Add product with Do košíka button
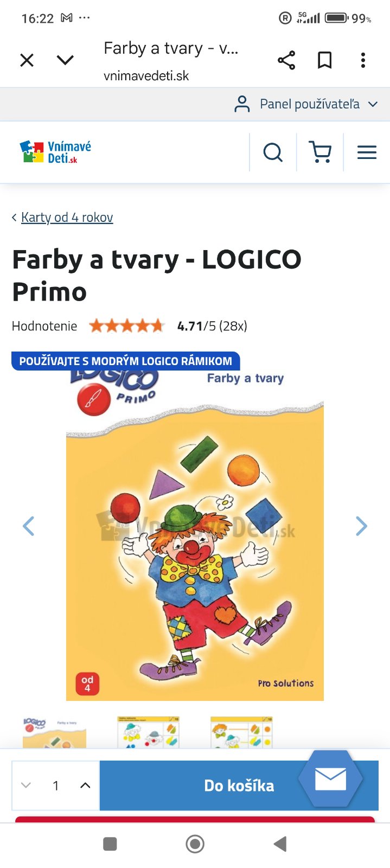The width and height of the screenshot is (390, 868). click(239, 786)
